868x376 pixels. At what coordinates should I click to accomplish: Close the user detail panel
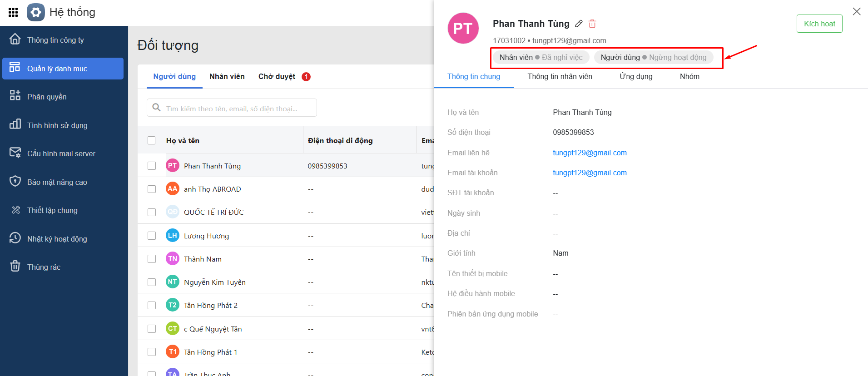tap(856, 12)
